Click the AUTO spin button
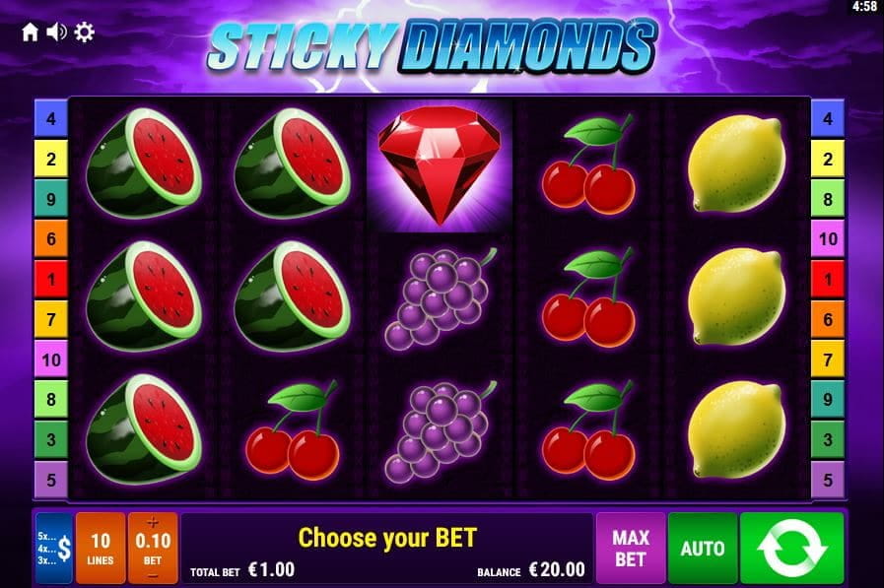Viewport: 884px width, 588px height. coord(703,548)
